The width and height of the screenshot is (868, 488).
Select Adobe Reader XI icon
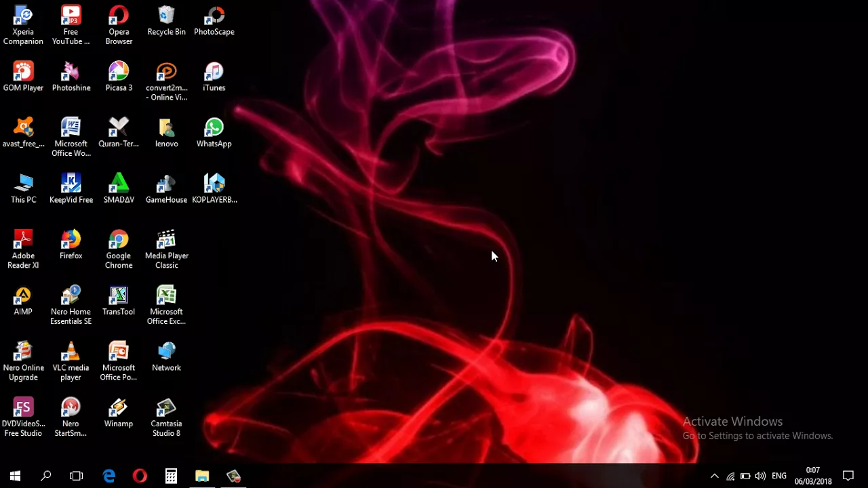23,250
